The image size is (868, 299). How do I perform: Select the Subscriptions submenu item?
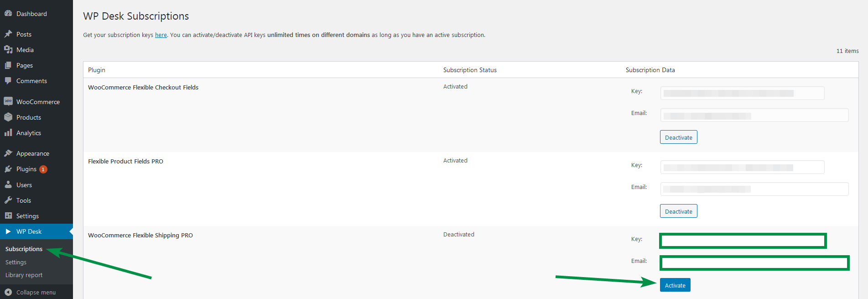(23, 249)
